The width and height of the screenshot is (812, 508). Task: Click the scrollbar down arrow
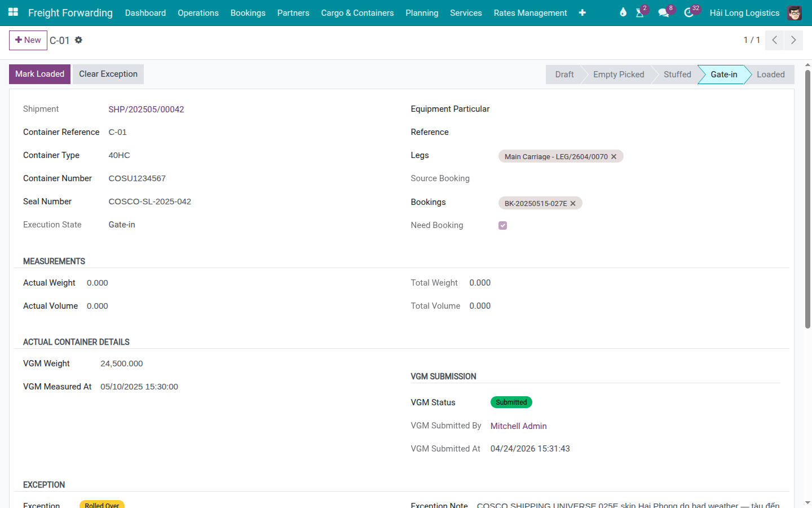807,502
